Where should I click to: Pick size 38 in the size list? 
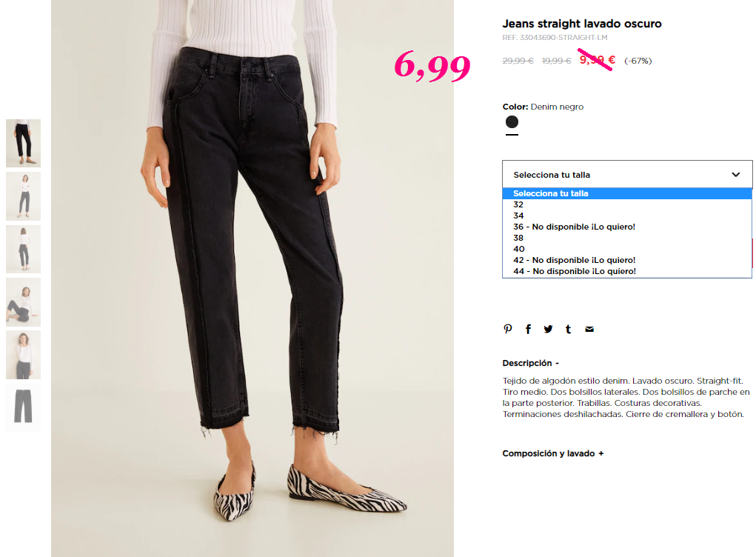pos(626,238)
